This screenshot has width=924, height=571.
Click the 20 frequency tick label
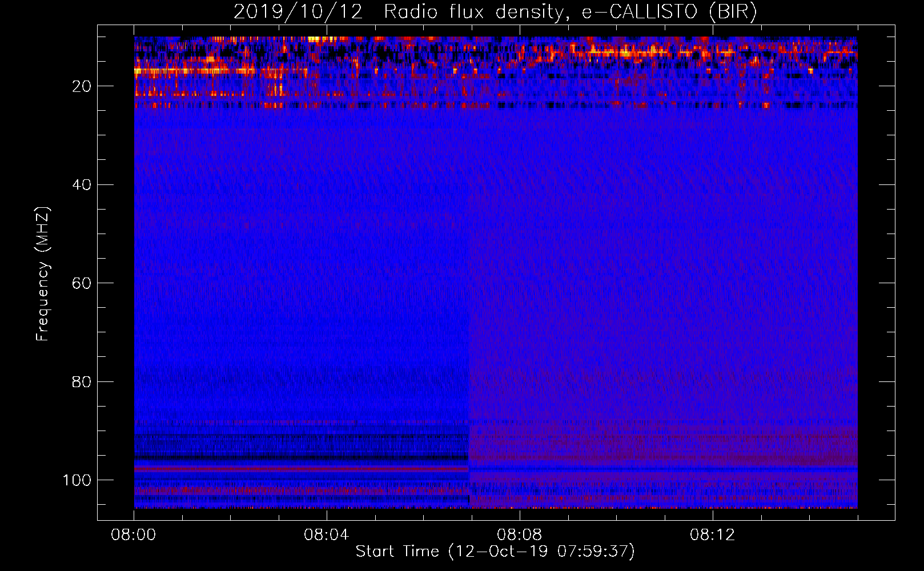tap(82, 86)
